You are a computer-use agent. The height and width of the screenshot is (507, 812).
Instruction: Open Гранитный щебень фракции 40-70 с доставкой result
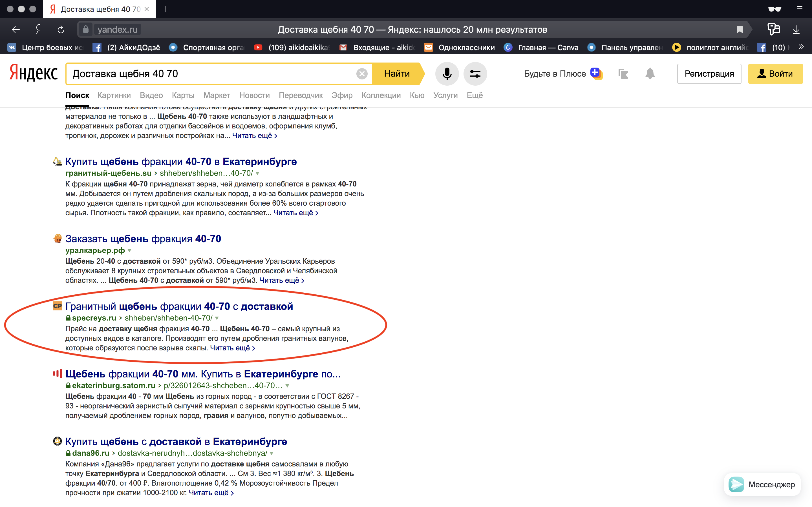click(179, 306)
